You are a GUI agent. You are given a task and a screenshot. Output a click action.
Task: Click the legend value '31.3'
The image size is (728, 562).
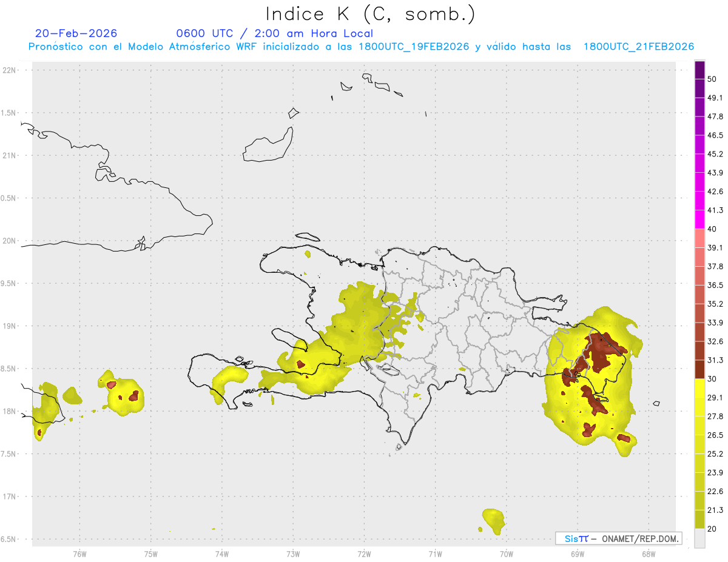pyautogui.click(x=715, y=360)
